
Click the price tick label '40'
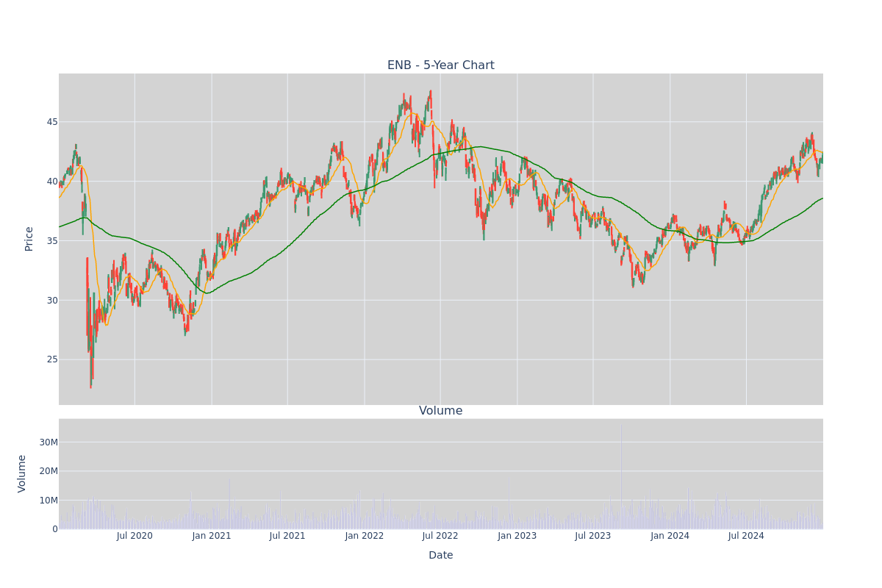pyautogui.click(x=52, y=182)
